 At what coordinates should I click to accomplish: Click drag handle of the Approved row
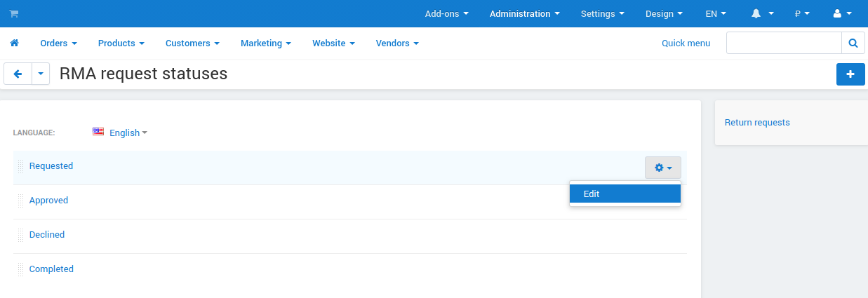pos(21,201)
